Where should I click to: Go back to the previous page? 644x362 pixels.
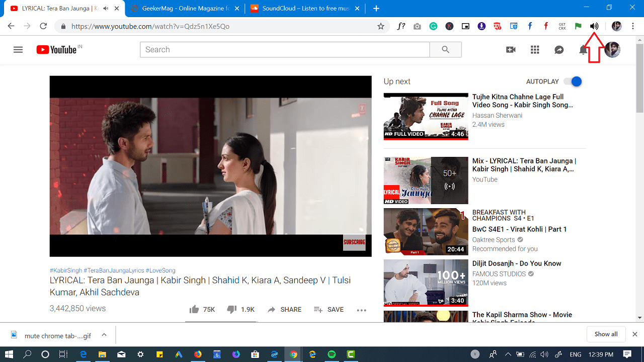pyautogui.click(x=11, y=26)
